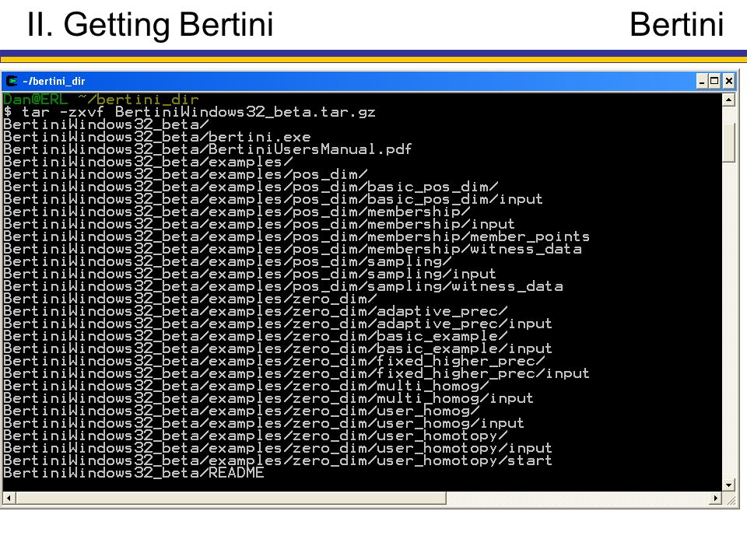Click the line BertiniWindows32_beta/README

134,472
